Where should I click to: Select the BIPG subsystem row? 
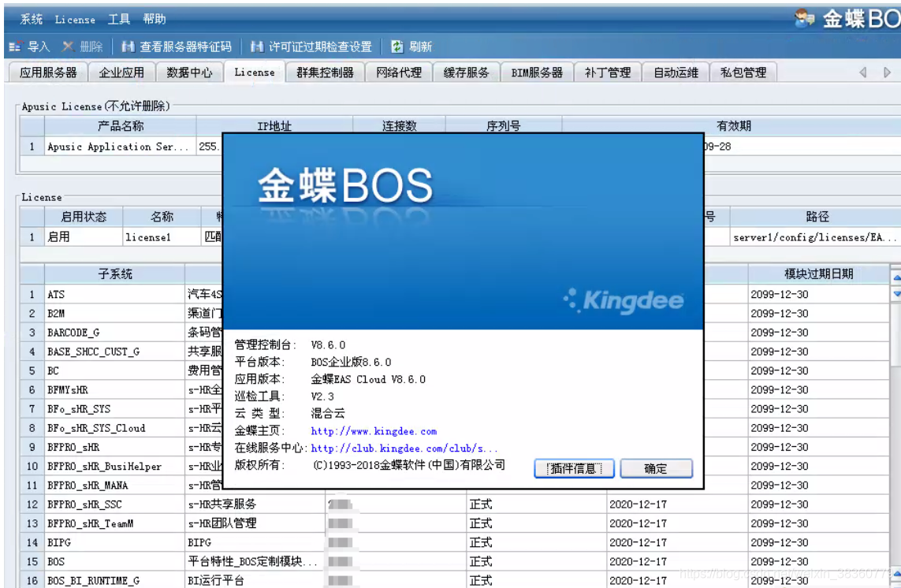click(114, 542)
